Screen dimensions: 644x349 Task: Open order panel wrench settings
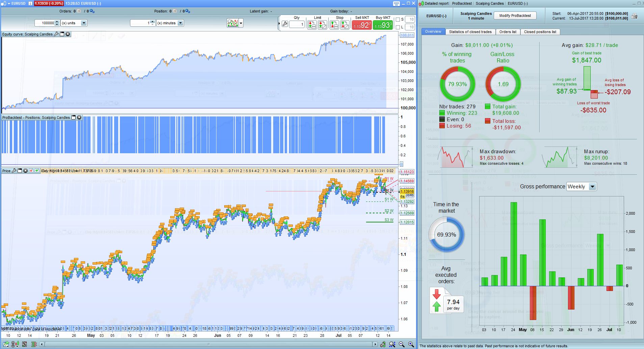(x=285, y=24)
